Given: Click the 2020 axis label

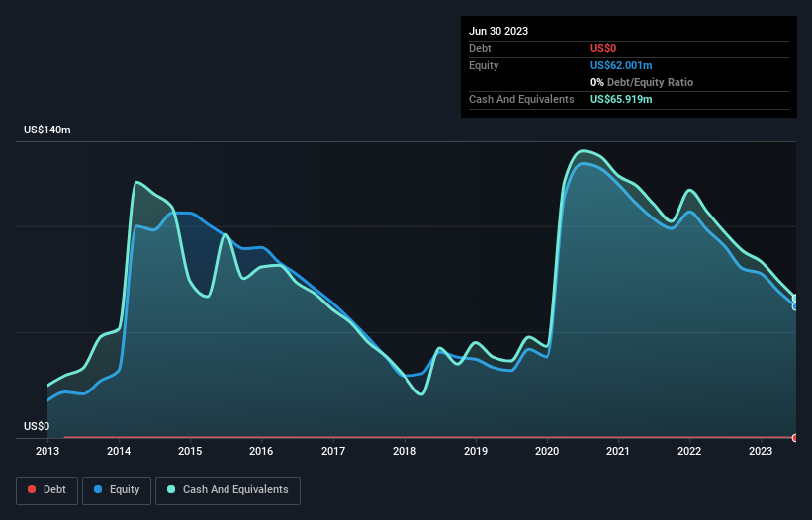Looking at the screenshot, I should pyautogui.click(x=547, y=451).
